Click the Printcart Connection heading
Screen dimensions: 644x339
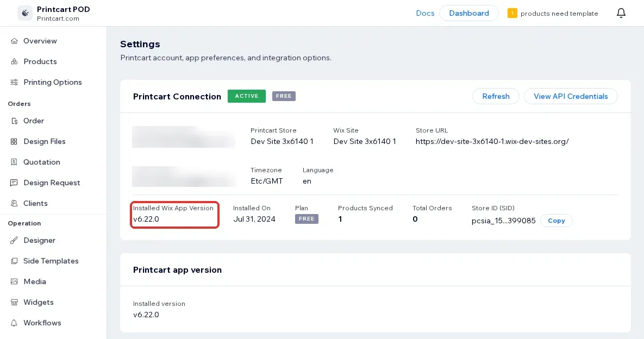(x=177, y=97)
